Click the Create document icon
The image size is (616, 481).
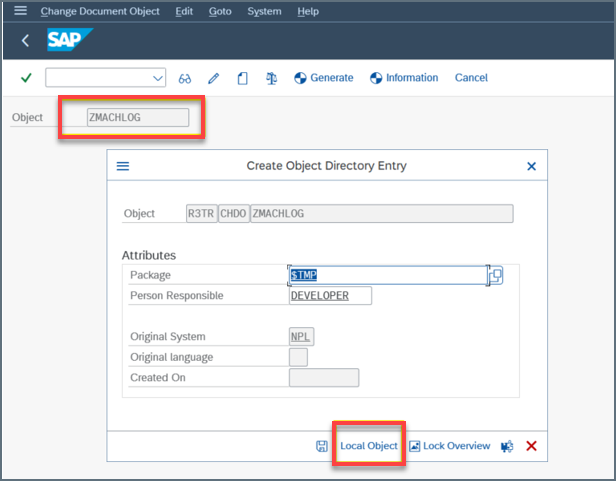click(242, 78)
